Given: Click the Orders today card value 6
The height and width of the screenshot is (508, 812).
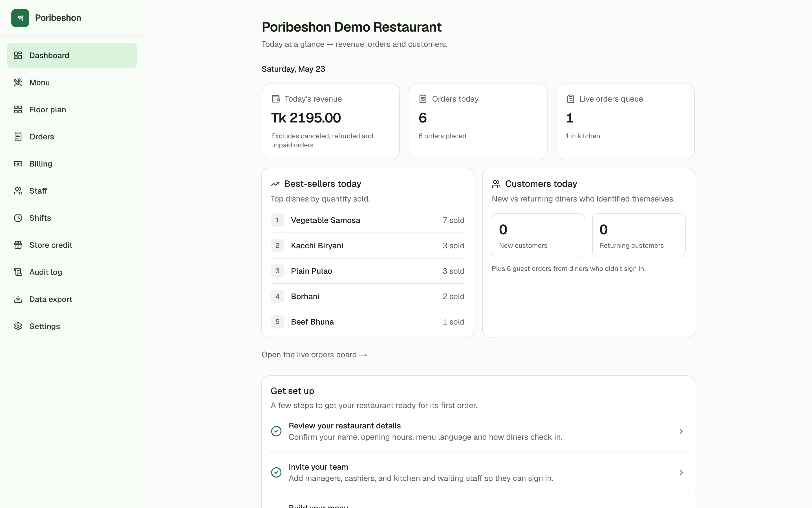Looking at the screenshot, I should point(423,118).
